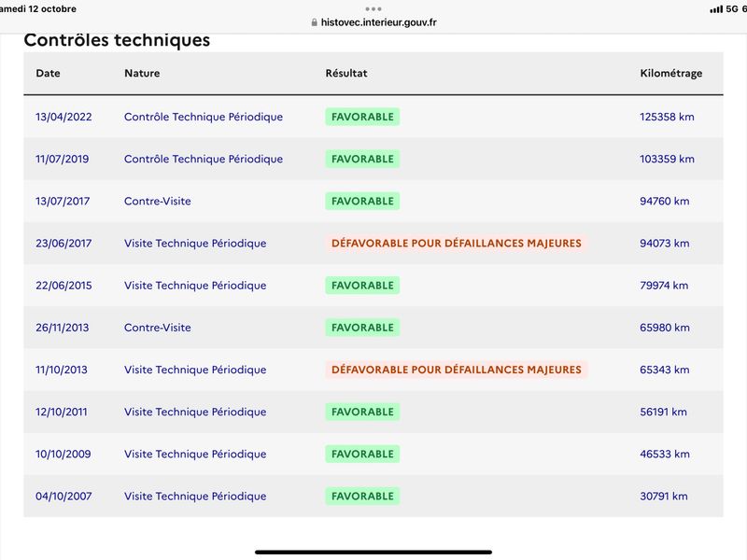This screenshot has width=747, height=560.
Task: Tap the histovec.interieur.gouv.fr address field
Action: pyautogui.click(x=373, y=22)
